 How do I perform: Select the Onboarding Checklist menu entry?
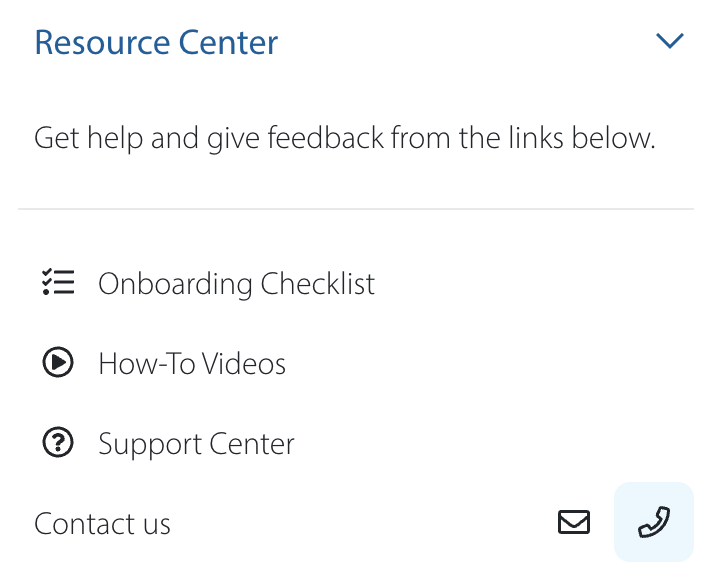(x=236, y=284)
